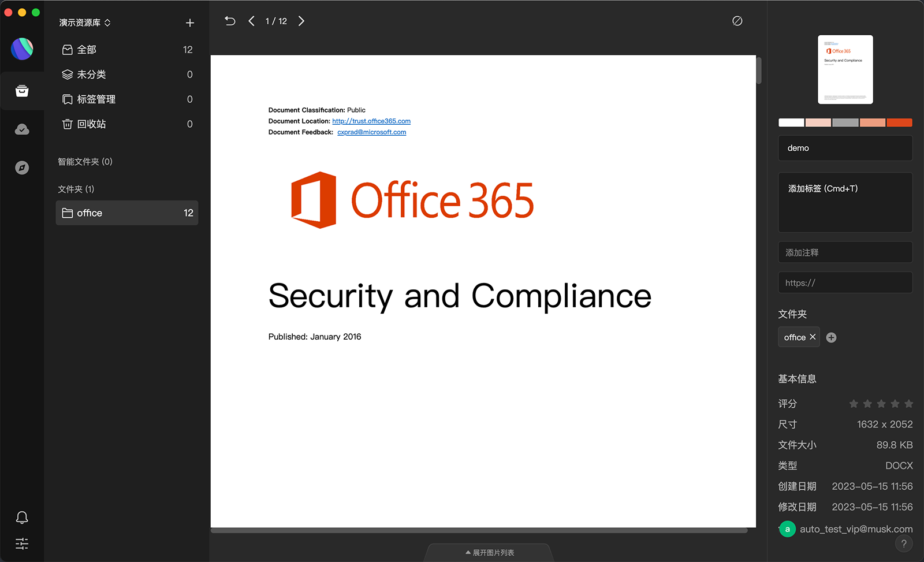Click the back return arrow icon

click(230, 21)
